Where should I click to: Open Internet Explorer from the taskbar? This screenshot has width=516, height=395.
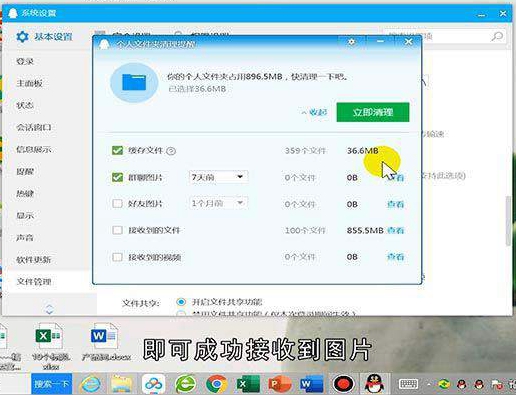pyautogui.click(x=91, y=384)
